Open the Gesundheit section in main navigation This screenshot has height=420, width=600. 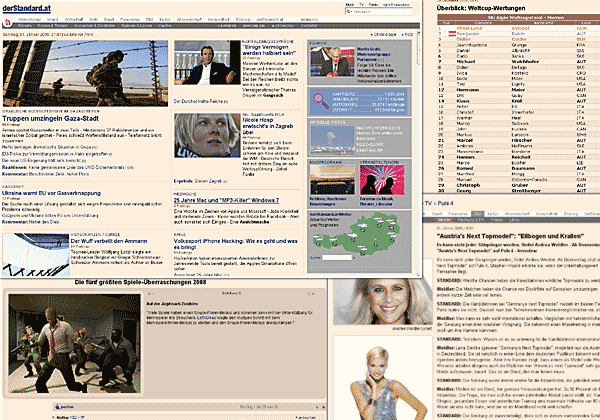pos(218,19)
